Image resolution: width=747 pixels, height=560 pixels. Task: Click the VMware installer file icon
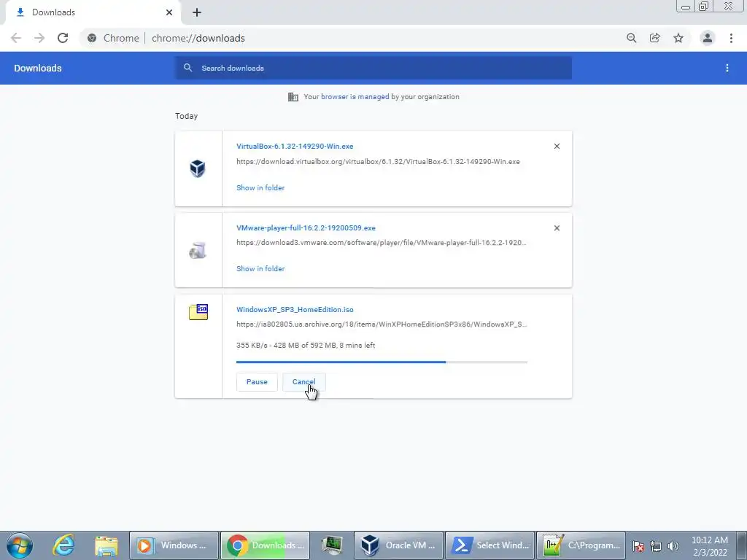[198, 251]
